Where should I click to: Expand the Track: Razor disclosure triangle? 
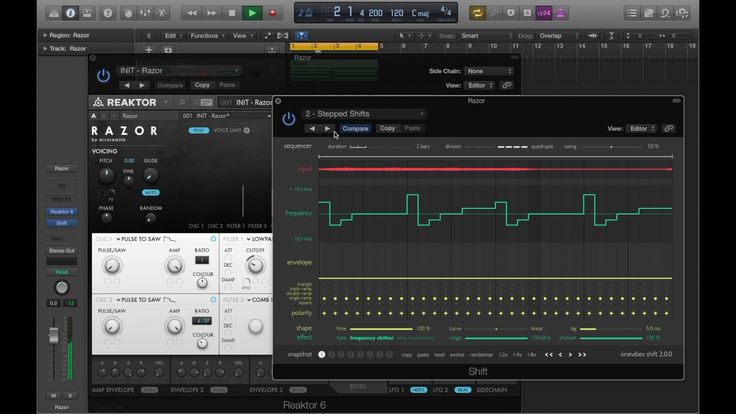coord(45,48)
